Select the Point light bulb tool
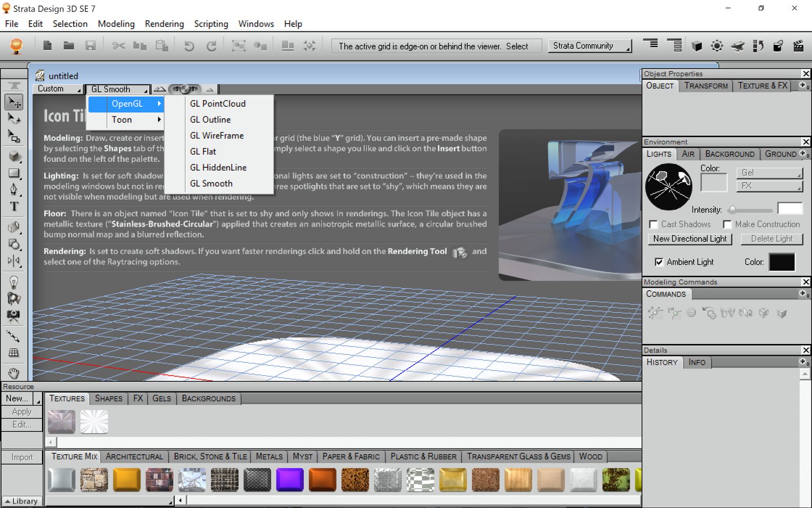This screenshot has height=508, width=812. 14,282
